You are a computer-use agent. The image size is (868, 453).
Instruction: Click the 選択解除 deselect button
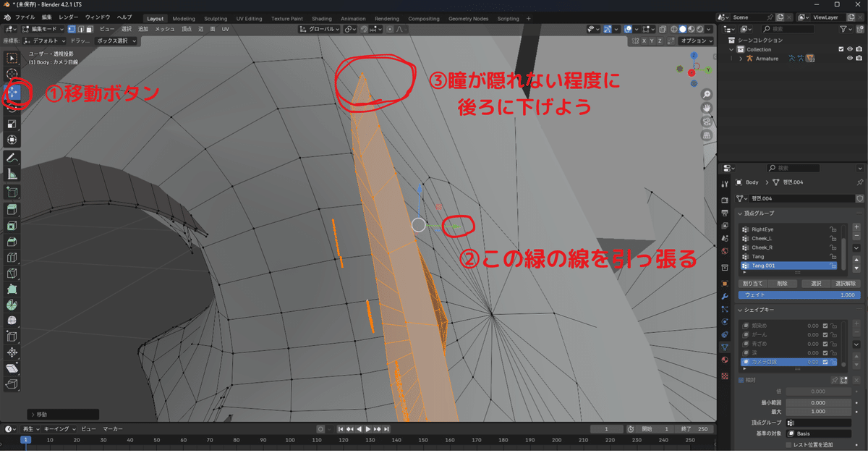(846, 284)
